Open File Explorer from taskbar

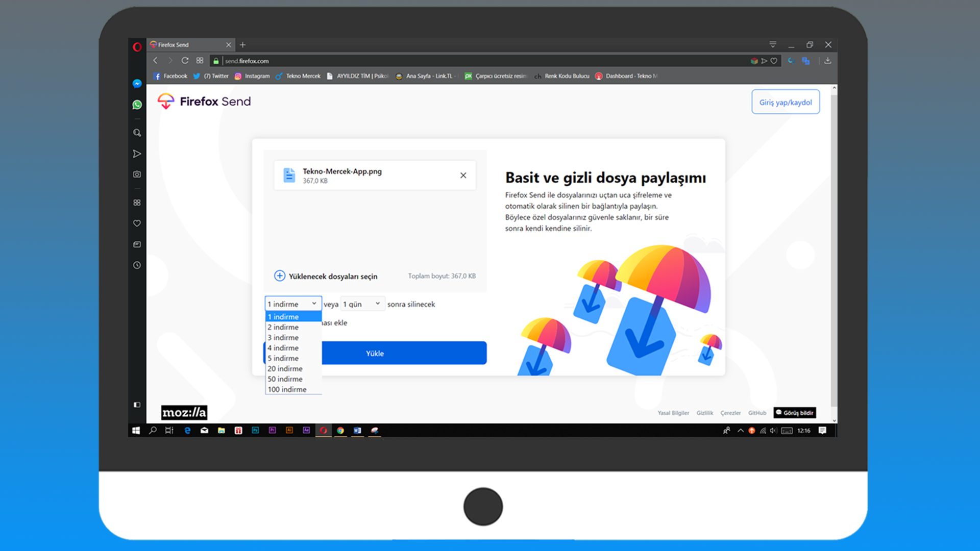coord(221,431)
